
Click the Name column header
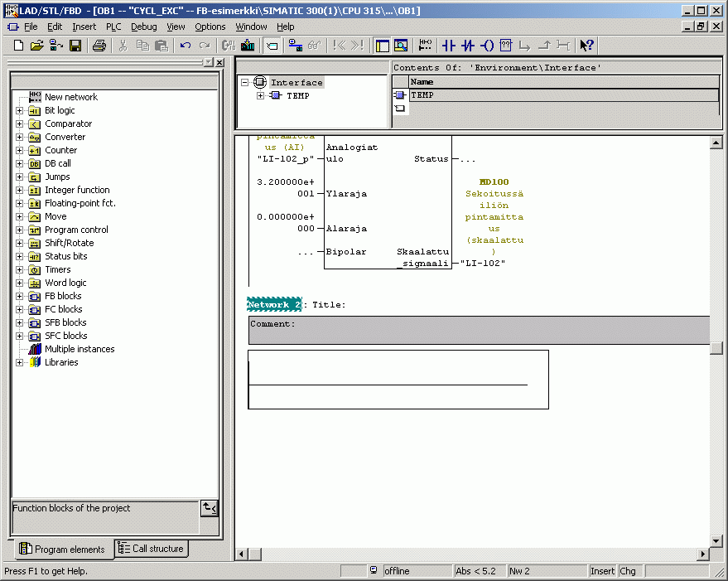(564, 82)
